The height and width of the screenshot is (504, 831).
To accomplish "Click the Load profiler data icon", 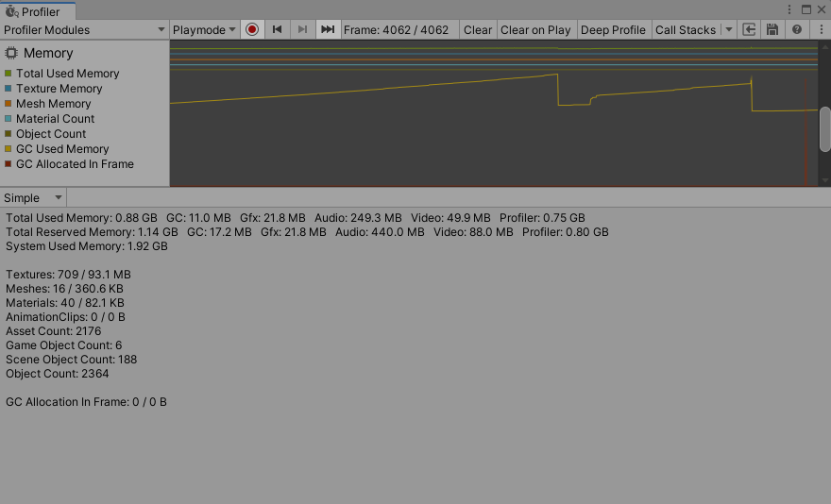I will [750, 29].
